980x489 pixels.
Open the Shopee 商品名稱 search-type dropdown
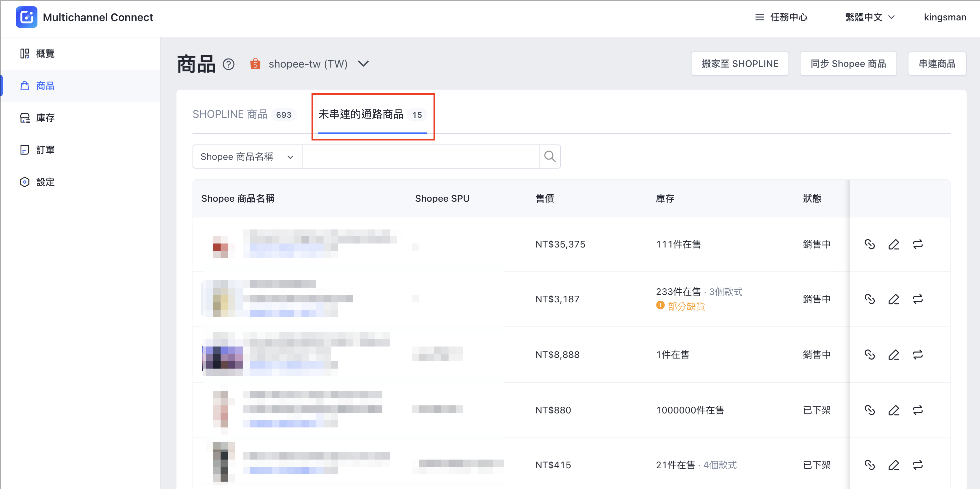tap(247, 157)
